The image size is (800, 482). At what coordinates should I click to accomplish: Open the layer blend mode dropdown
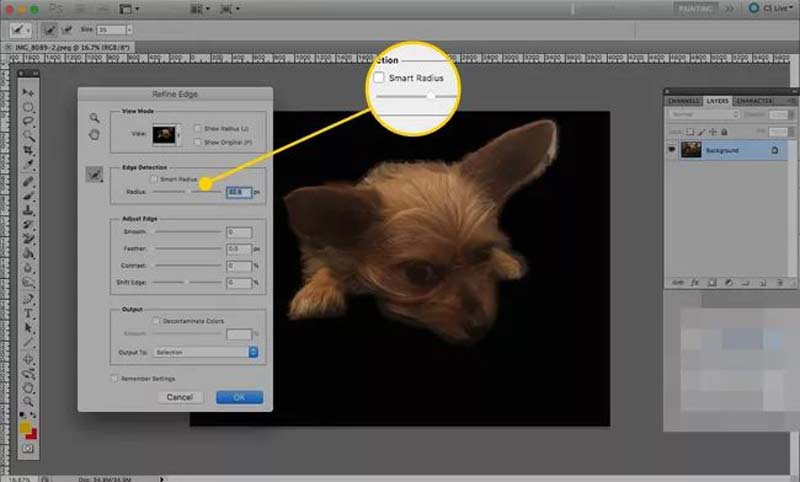click(x=704, y=115)
